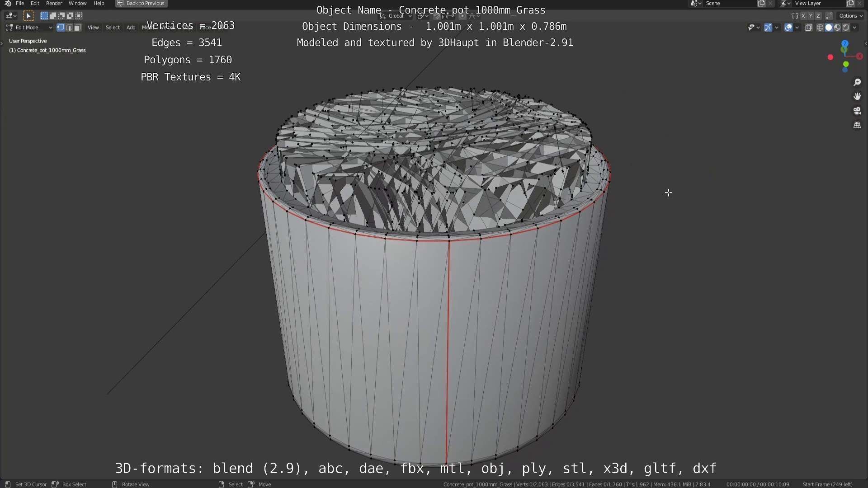
Task: Choose Set a new selection mode
Action: point(44,16)
